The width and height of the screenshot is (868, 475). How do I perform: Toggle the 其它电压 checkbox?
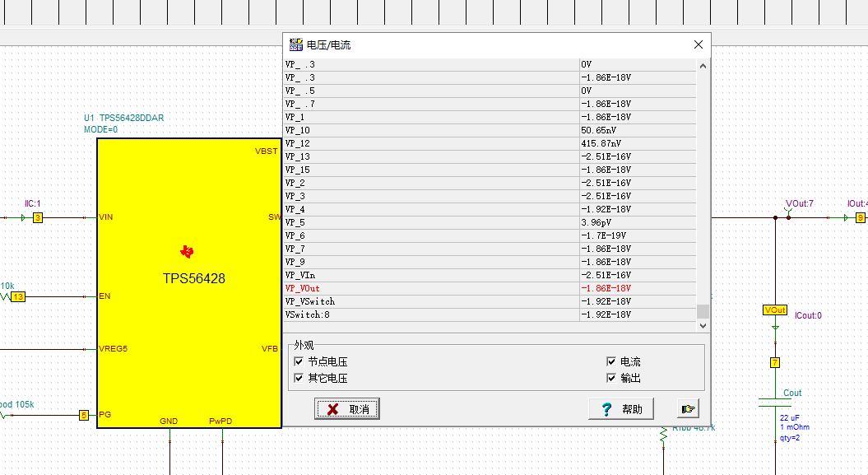pos(299,378)
